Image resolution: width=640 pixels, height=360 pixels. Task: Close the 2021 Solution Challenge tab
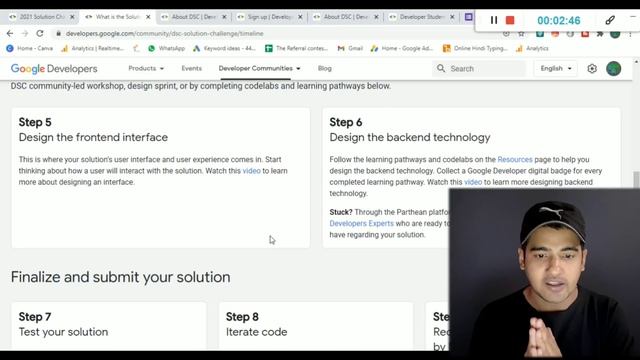click(x=72, y=17)
